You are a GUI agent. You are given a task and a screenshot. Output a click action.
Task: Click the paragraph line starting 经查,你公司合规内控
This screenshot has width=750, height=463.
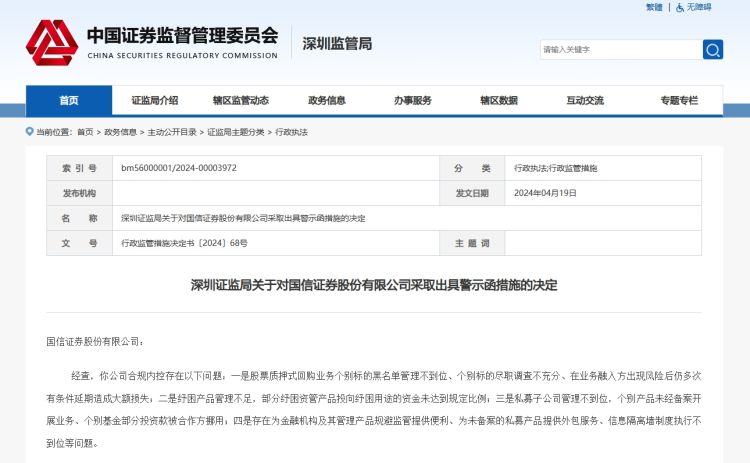(x=386, y=376)
